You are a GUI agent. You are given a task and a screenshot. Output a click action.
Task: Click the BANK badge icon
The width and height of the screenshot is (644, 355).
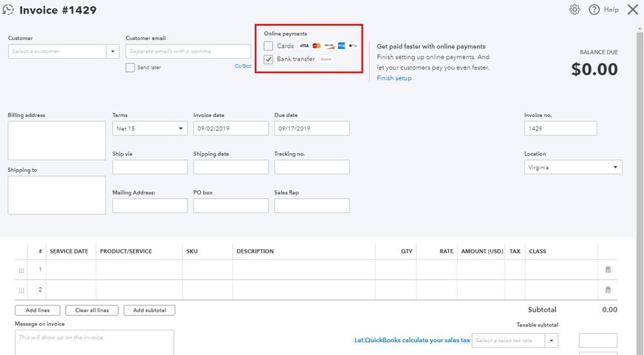click(x=326, y=59)
